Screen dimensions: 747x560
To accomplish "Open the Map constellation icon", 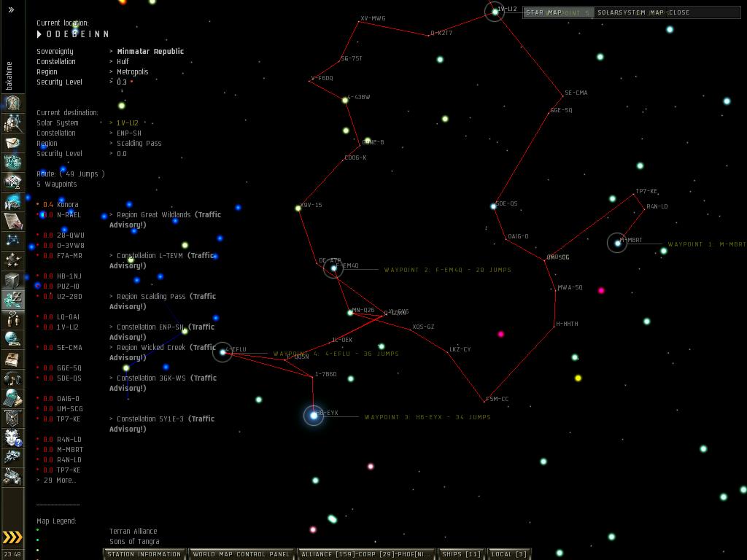I will (12, 240).
